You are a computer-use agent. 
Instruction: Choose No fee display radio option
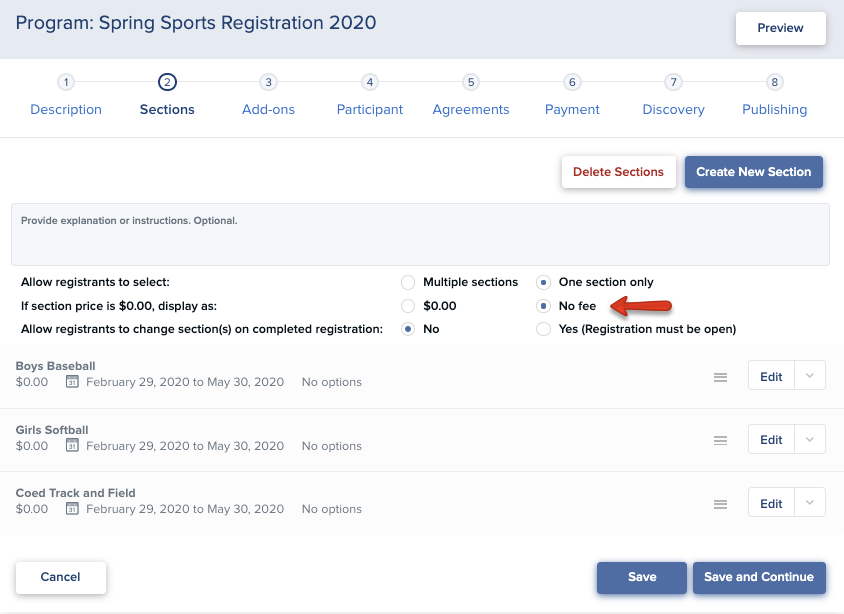(x=544, y=306)
